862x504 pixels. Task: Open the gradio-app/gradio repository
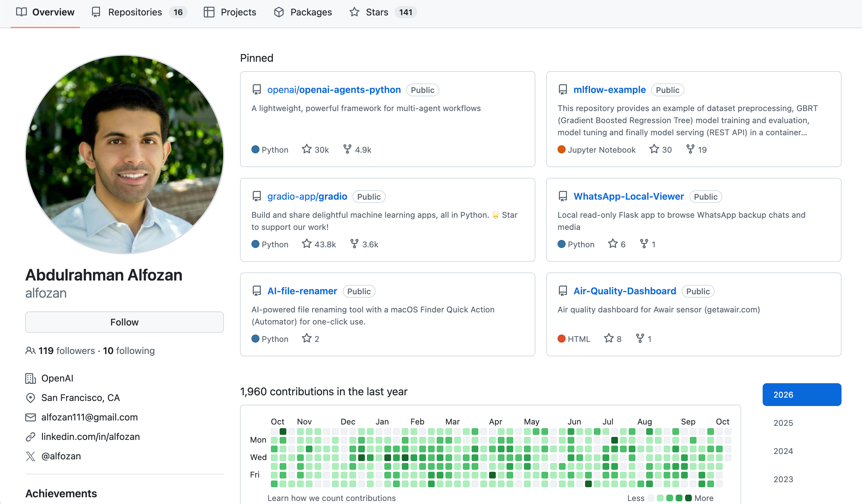(x=307, y=196)
